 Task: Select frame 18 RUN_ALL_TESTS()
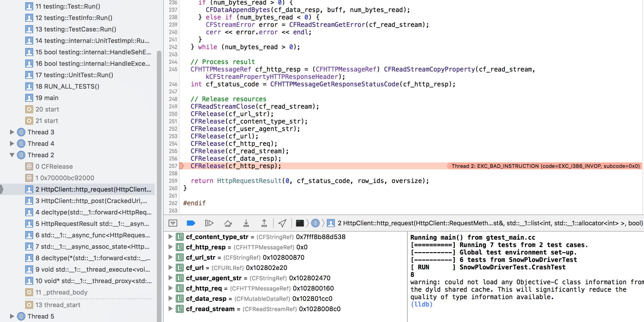pyautogui.click(x=66, y=86)
